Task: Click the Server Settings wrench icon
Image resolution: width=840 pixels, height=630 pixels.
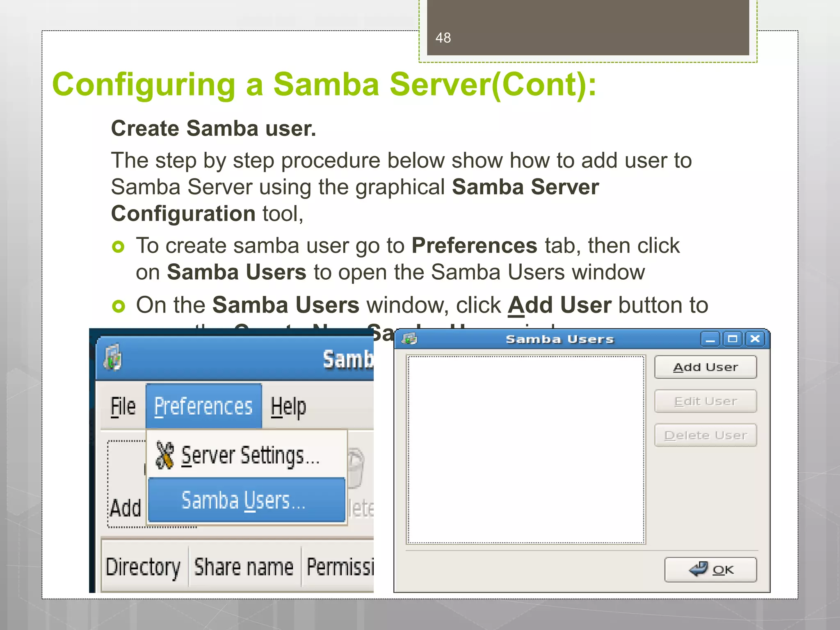Action: point(165,455)
